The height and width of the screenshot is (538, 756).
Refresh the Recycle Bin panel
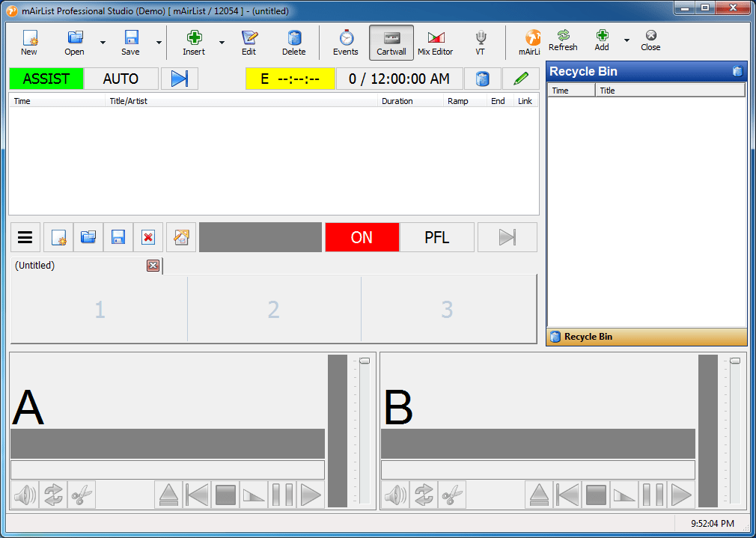click(x=563, y=40)
